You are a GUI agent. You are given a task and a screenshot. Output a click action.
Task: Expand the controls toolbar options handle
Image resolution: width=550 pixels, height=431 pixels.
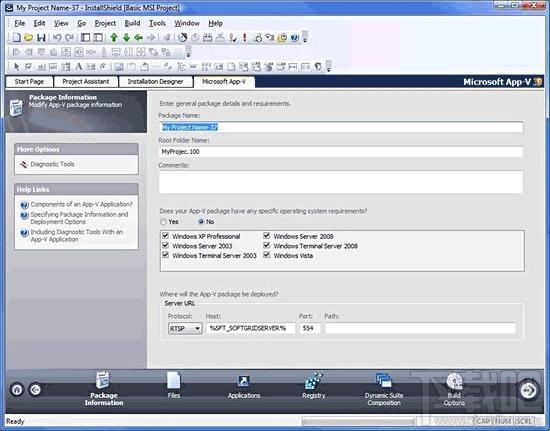pyautogui.click(x=329, y=66)
